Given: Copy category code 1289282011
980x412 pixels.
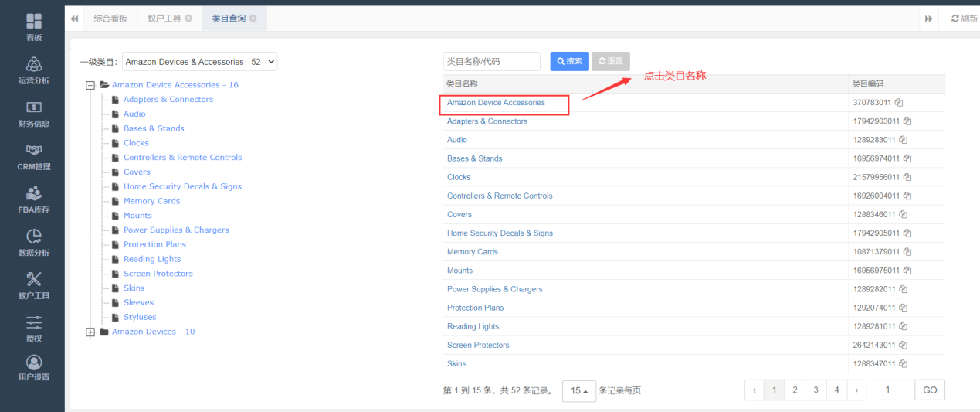Looking at the screenshot, I should click(x=903, y=289).
